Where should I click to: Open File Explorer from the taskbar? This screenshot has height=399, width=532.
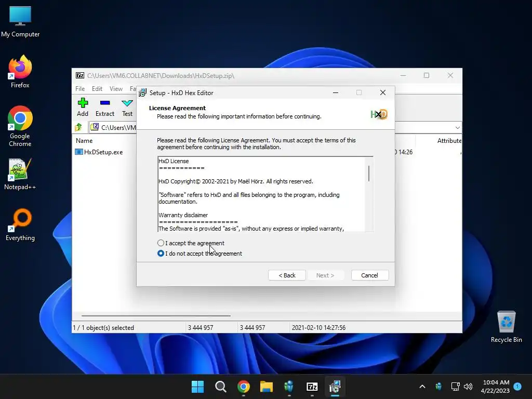point(267,387)
